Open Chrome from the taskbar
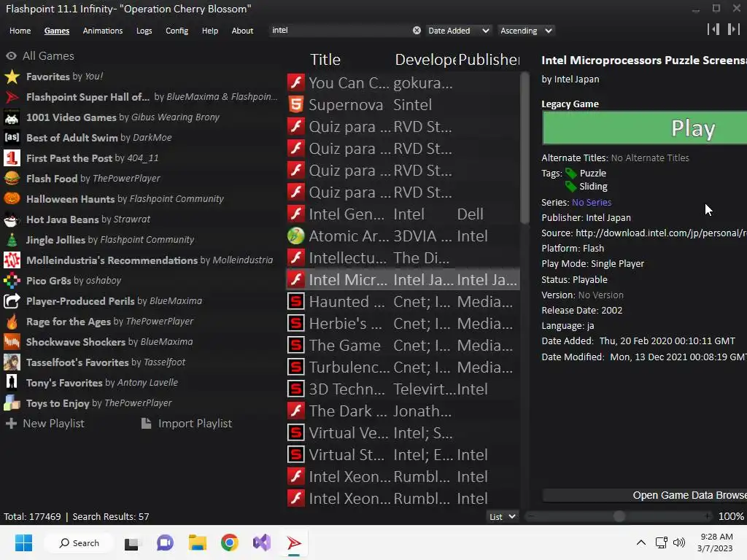 click(x=230, y=542)
